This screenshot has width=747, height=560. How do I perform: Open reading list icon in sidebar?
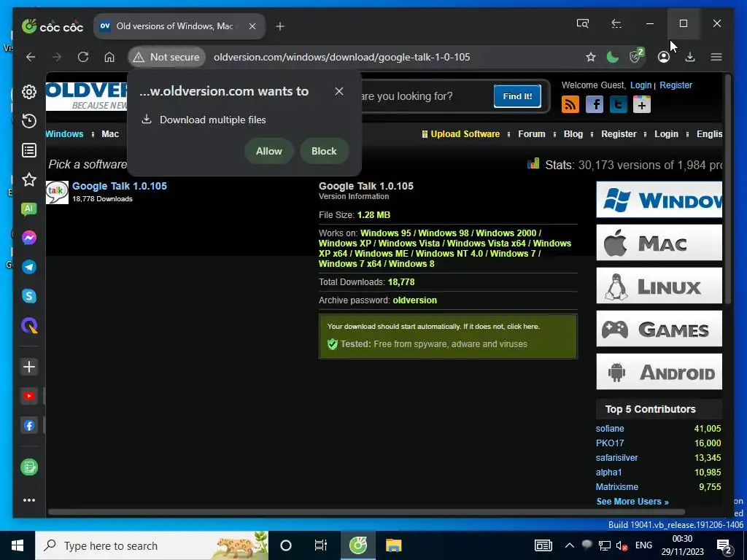[29, 150]
